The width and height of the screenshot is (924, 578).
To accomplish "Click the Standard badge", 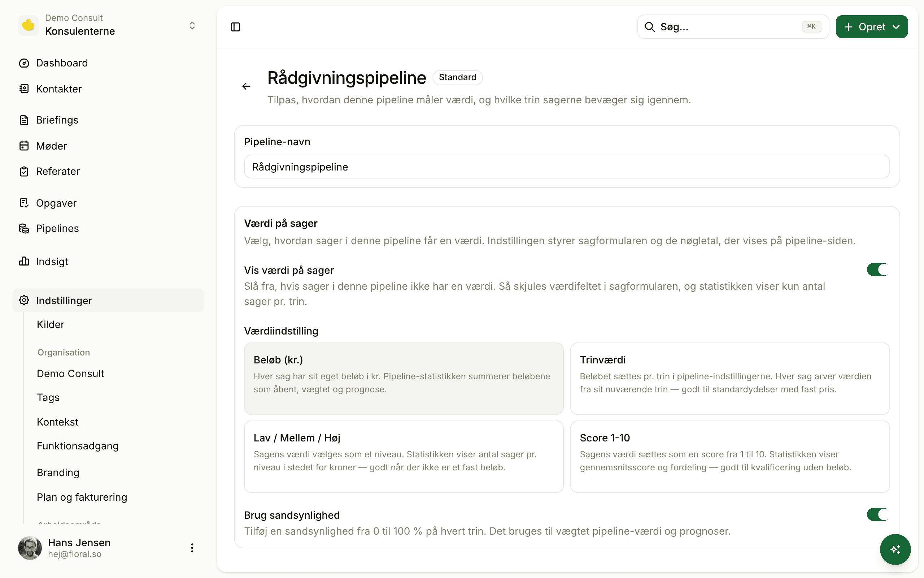I will point(457,77).
